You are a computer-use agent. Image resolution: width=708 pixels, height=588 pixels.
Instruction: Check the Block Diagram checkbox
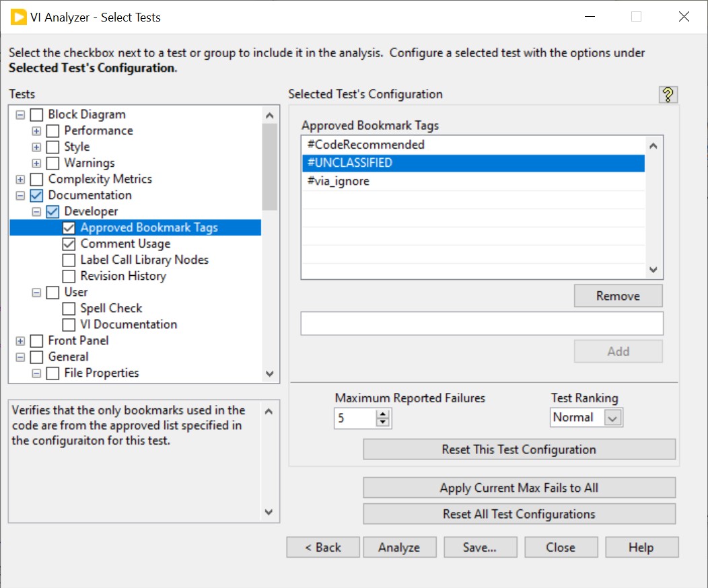tap(36, 114)
